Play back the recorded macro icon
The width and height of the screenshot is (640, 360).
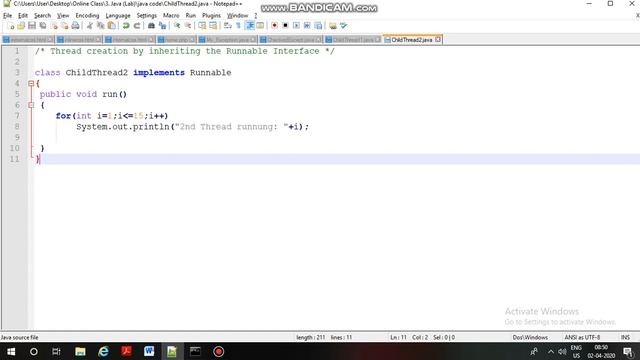pos(296,26)
